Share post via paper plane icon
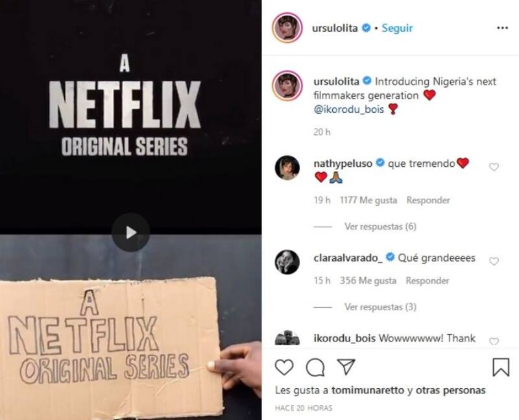This screenshot has width=519, height=420. coord(346,367)
